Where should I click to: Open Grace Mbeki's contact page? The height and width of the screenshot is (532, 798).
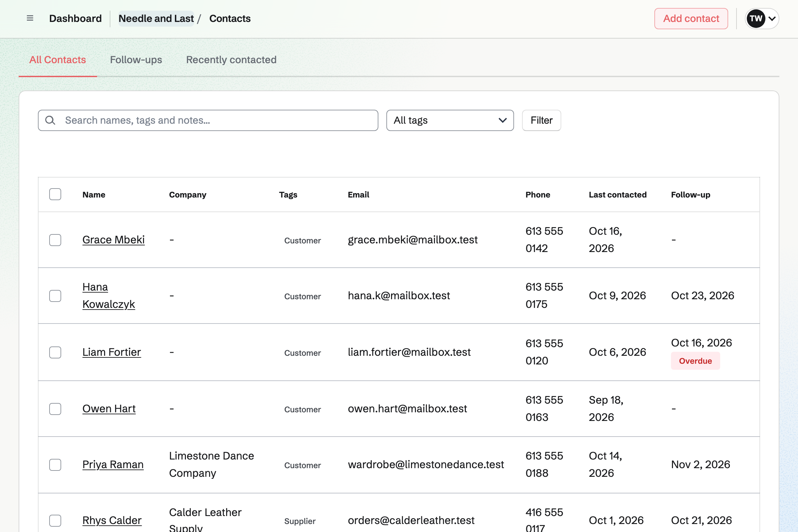pos(113,239)
